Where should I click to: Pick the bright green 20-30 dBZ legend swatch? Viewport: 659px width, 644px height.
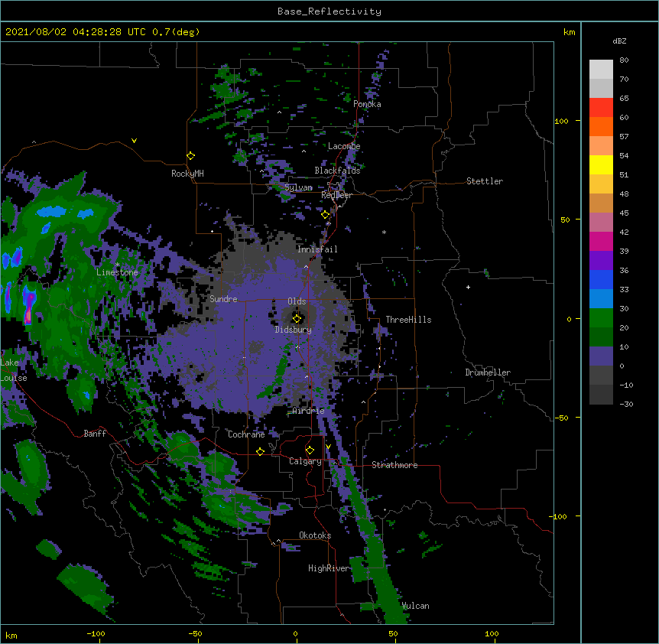click(601, 318)
